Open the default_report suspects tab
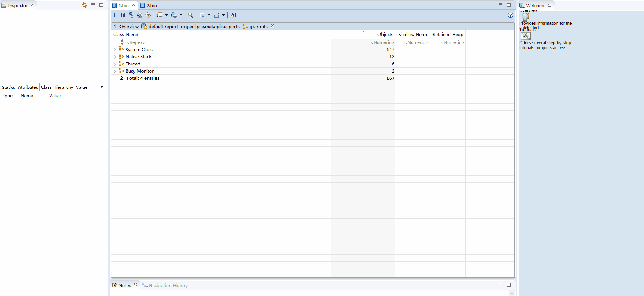The image size is (644, 296). 190,26
